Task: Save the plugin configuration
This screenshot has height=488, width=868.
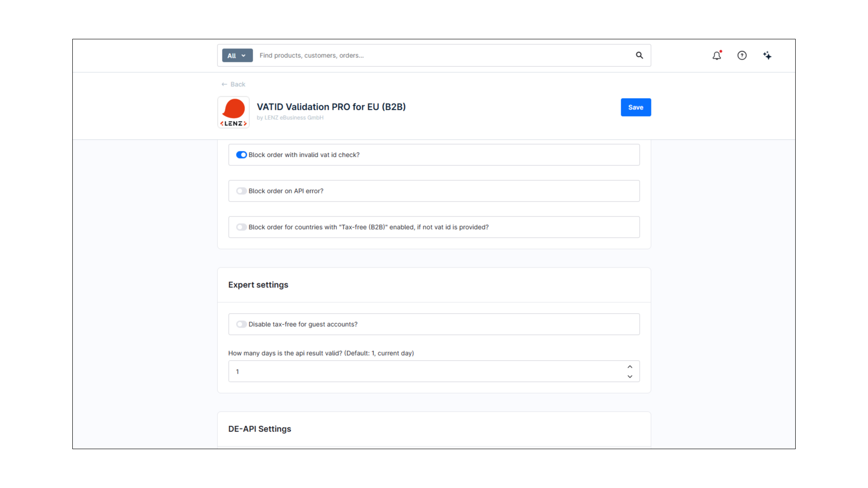Action: click(635, 107)
